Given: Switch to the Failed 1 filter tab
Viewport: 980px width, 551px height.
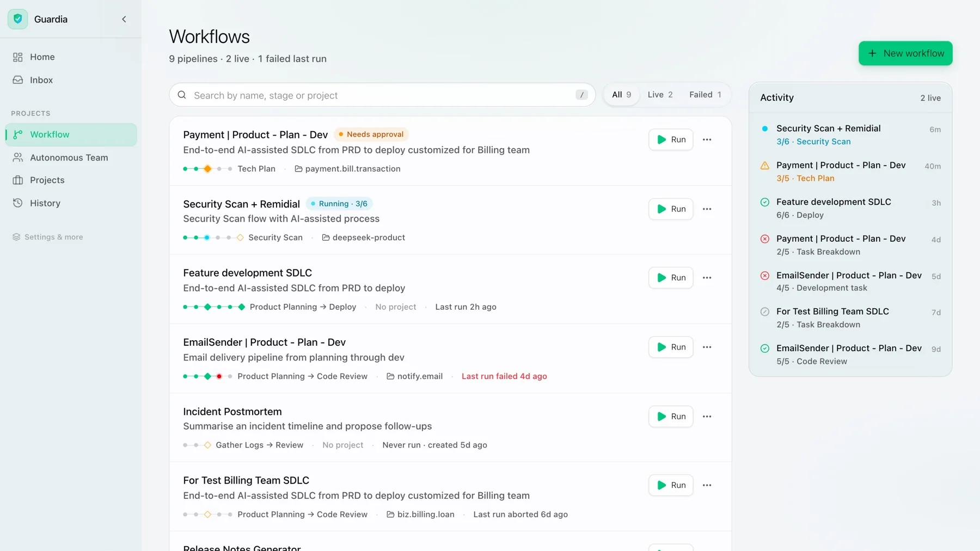Looking at the screenshot, I should pyautogui.click(x=705, y=95).
